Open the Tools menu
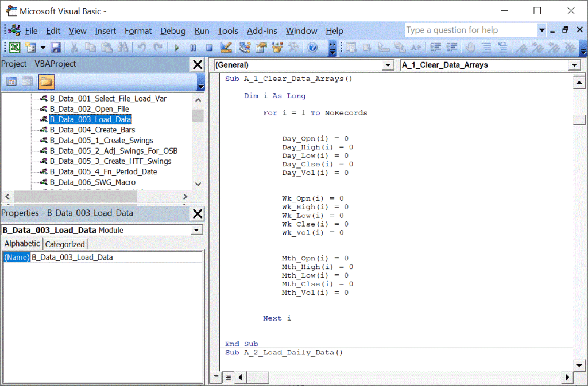 228,31
